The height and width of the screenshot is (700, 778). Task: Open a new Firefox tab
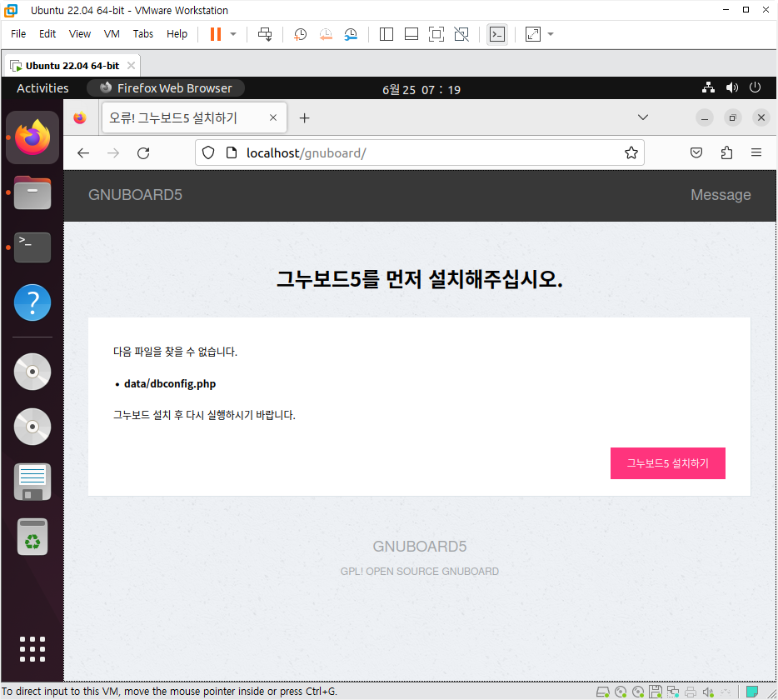coord(305,118)
